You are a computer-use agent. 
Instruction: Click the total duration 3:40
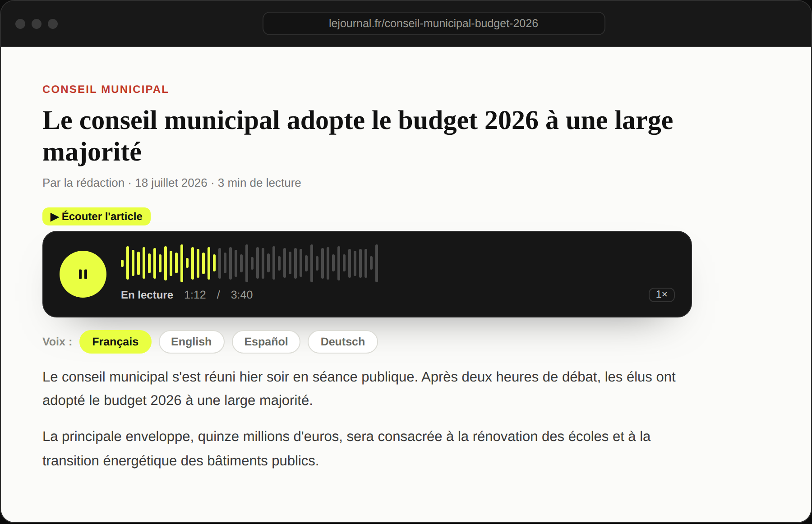pos(242,295)
